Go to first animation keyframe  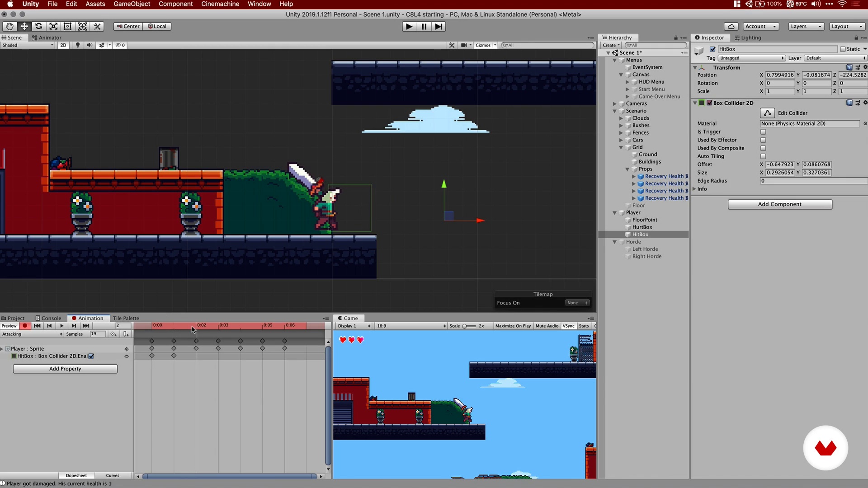pyautogui.click(x=37, y=326)
